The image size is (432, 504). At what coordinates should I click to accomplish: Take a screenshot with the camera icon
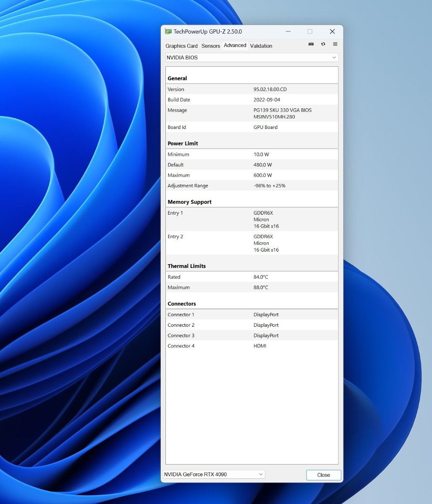pos(311,44)
